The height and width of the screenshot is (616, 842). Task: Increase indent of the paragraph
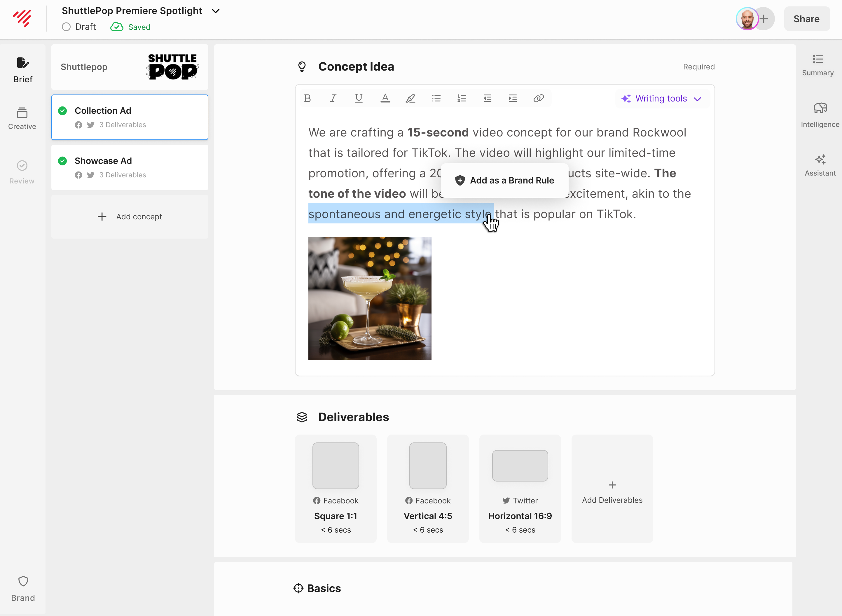pyautogui.click(x=513, y=99)
